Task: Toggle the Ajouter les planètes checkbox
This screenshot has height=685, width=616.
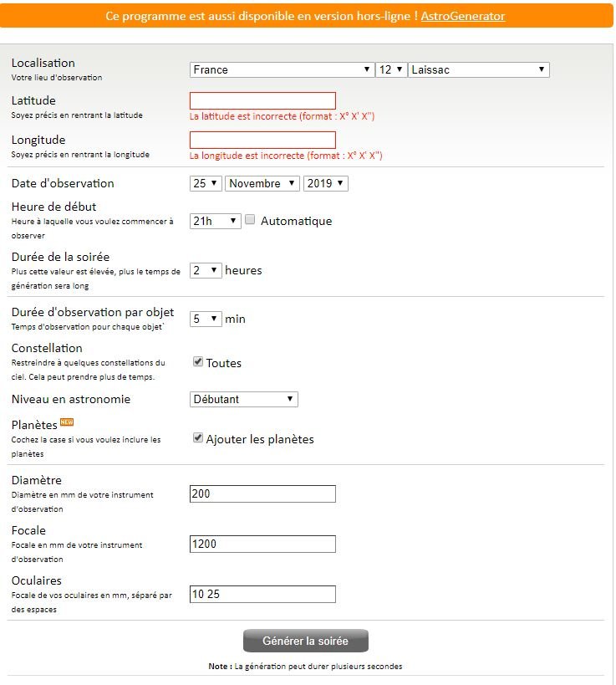Action: [198, 437]
